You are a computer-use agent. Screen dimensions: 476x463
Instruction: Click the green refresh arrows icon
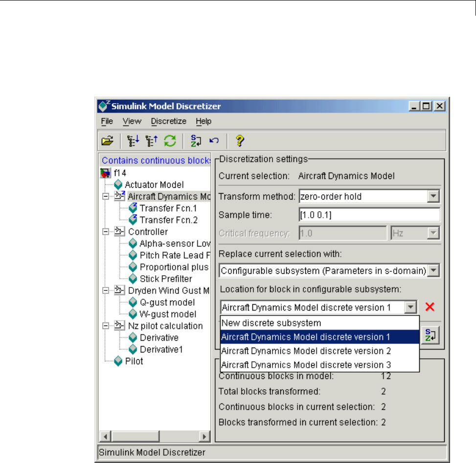pos(170,141)
